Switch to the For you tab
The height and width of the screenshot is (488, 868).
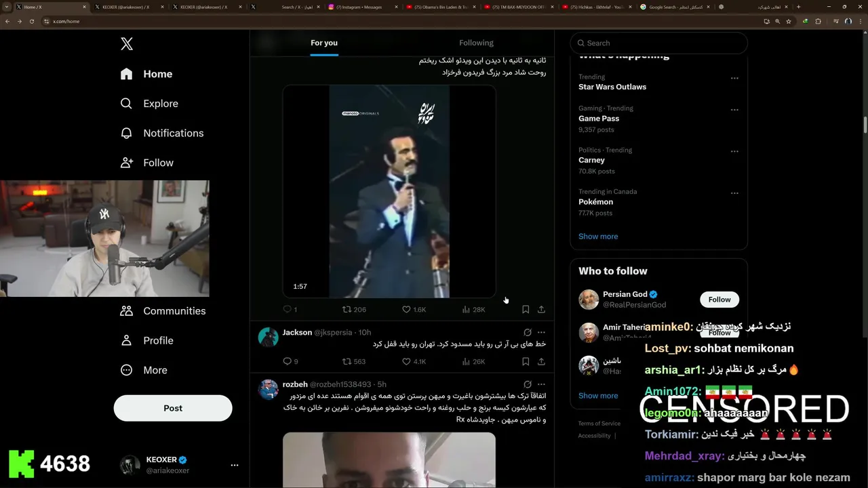pyautogui.click(x=324, y=43)
